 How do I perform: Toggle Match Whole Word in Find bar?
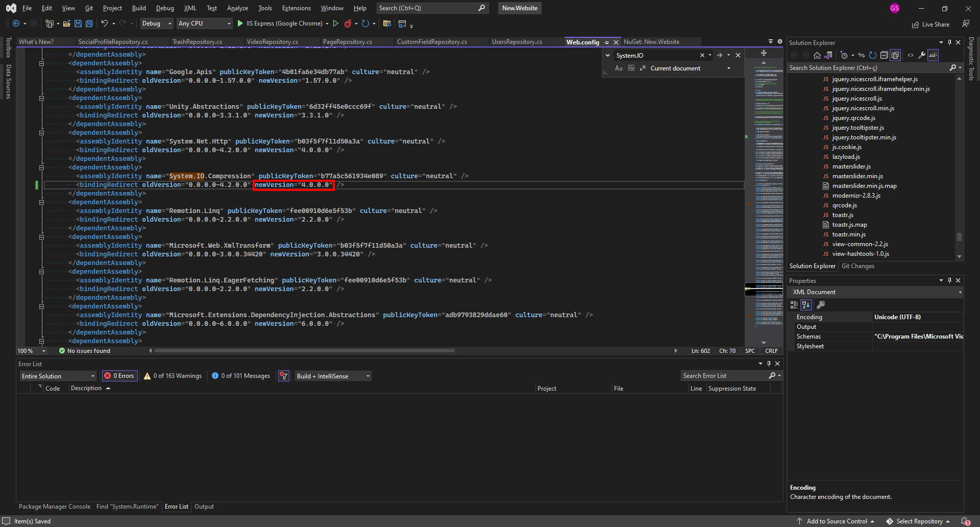pos(631,68)
